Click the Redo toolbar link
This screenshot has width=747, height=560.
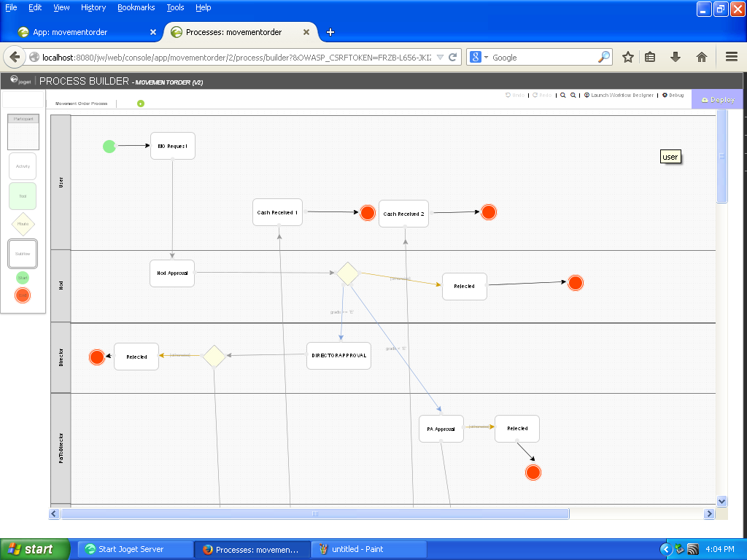tap(542, 96)
